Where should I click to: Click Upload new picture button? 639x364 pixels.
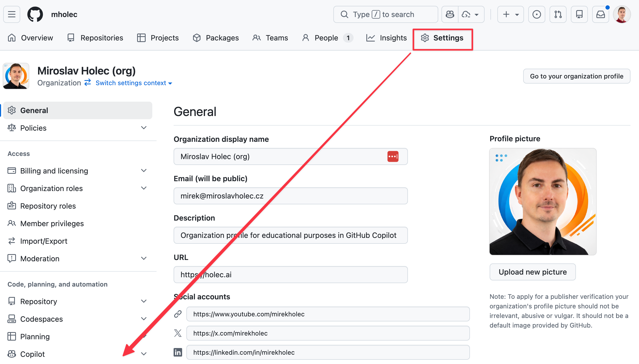click(532, 272)
